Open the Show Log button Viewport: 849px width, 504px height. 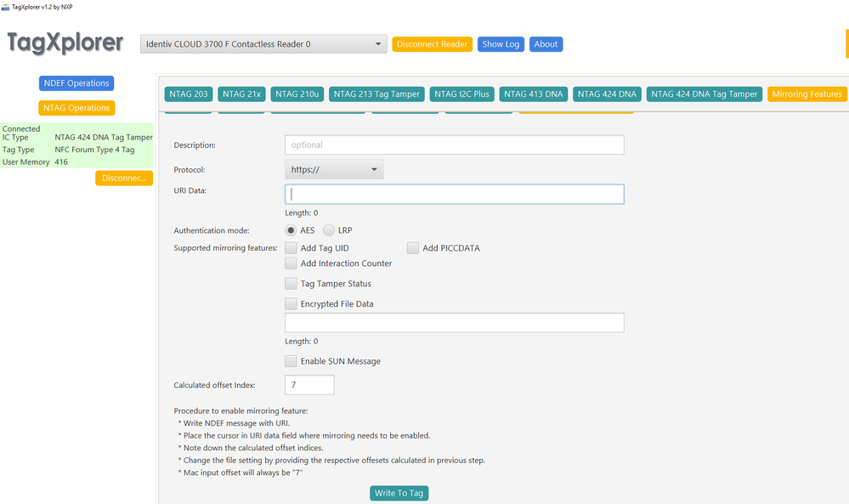[501, 44]
